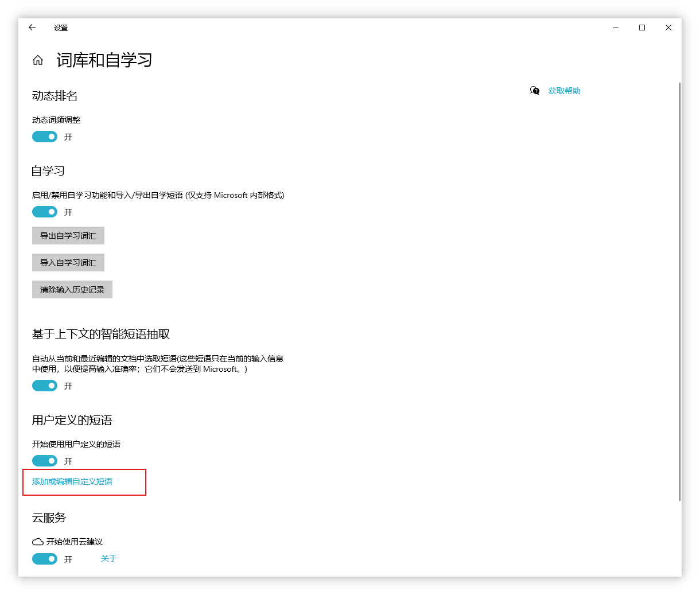This screenshot has height=595, width=700.
Task: Toggle 开始使用用户定义的短语 off
Action: pyautogui.click(x=45, y=461)
